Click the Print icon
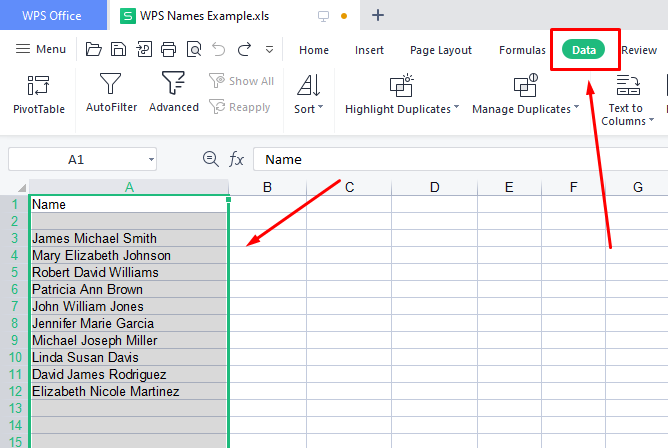The width and height of the screenshot is (668, 448). click(x=168, y=49)
